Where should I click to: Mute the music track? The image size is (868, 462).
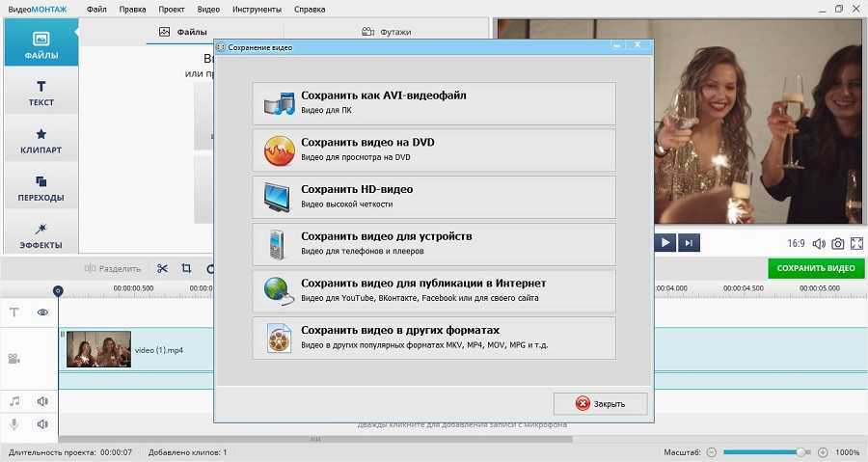point(43,400)
